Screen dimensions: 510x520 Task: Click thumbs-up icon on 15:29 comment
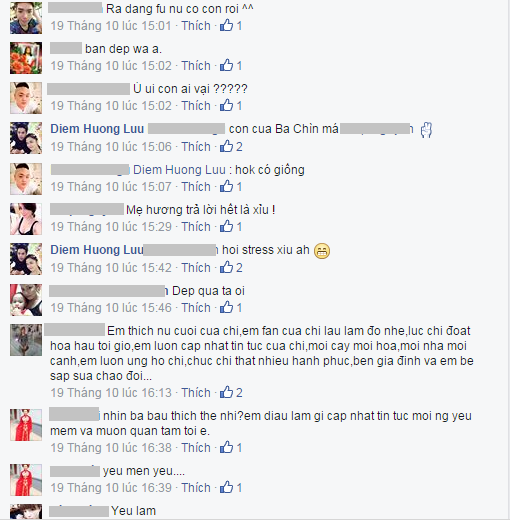point(226,226)
